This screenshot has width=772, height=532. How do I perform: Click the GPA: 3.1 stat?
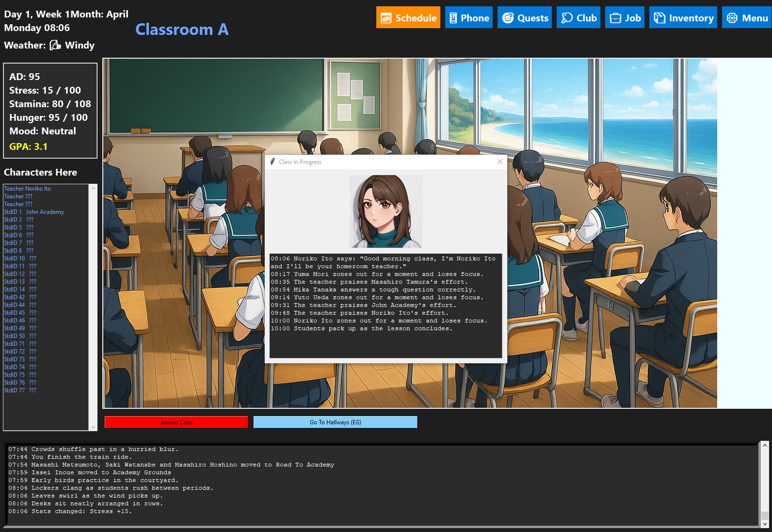coord(28,146)
